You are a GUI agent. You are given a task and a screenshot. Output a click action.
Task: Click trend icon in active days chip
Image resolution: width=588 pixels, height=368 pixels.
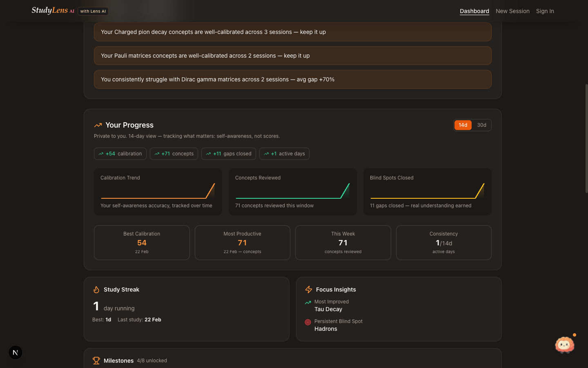tap(266, 154)
